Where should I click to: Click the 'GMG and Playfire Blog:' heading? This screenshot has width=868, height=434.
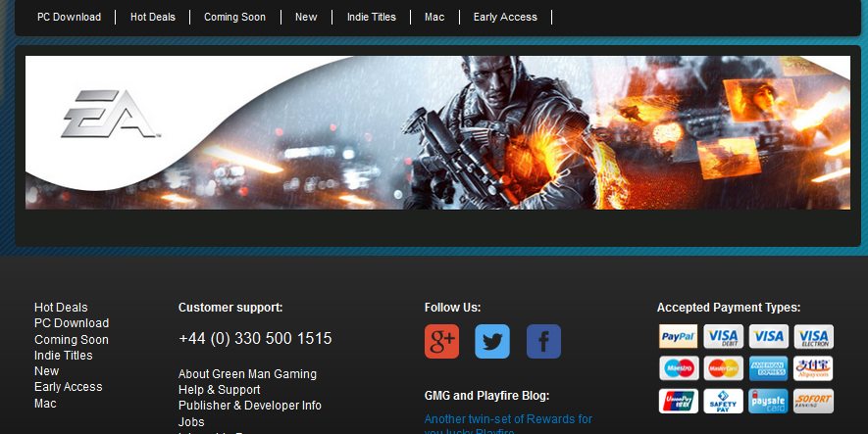pyautogui.click(x=486, y=396)
